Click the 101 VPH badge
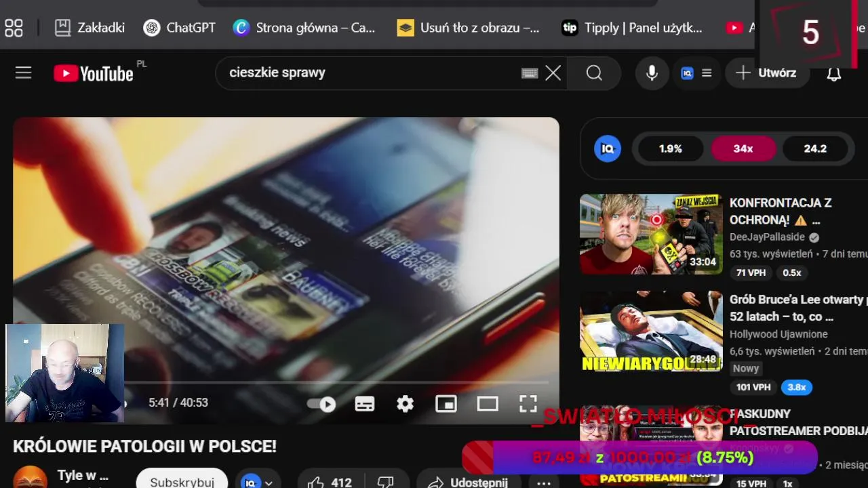 tap(753, 387)
